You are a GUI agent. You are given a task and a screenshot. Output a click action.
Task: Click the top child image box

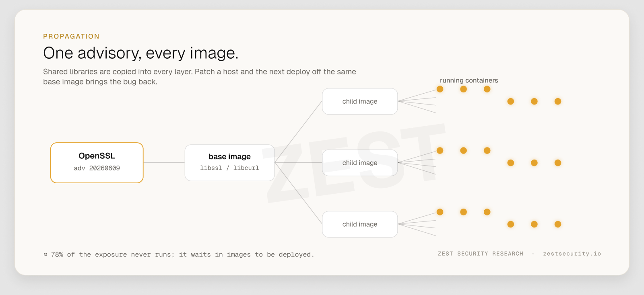click(x=360, y=101)
